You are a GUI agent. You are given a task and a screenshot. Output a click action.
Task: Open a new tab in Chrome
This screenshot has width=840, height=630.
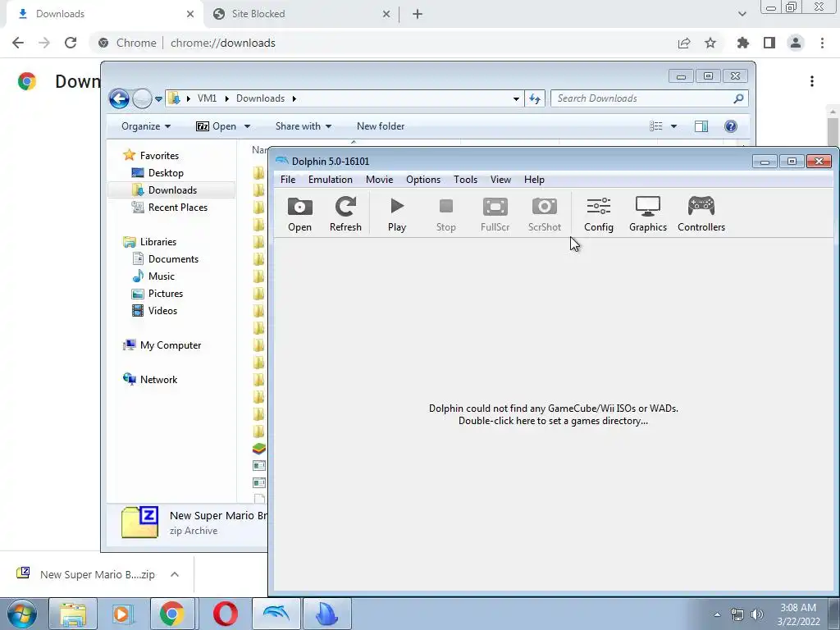(418, 14)
